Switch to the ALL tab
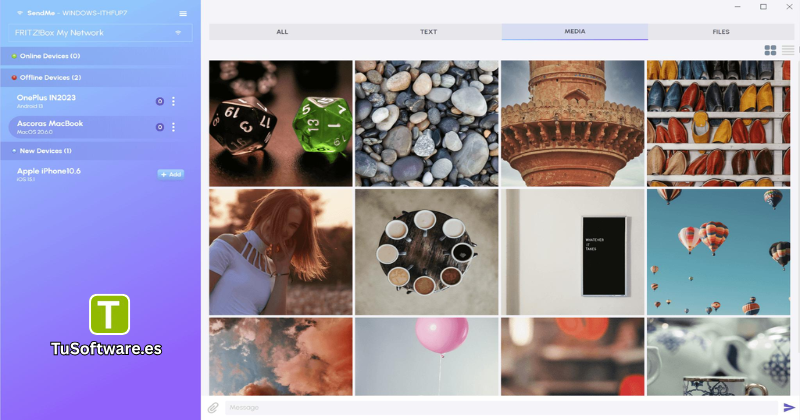Image resolution: width=800 pixels, height=420 pixels. [282, 32]
